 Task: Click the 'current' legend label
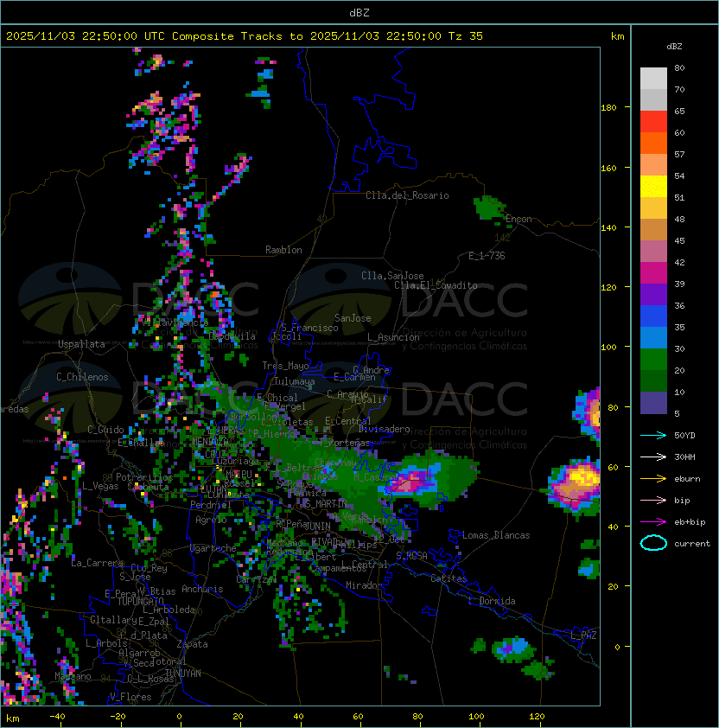[692, 544]
